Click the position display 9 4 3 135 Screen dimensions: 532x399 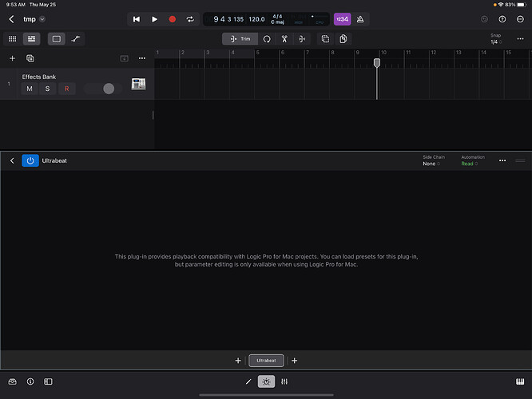pyautogui.click(x=228, y=19)
